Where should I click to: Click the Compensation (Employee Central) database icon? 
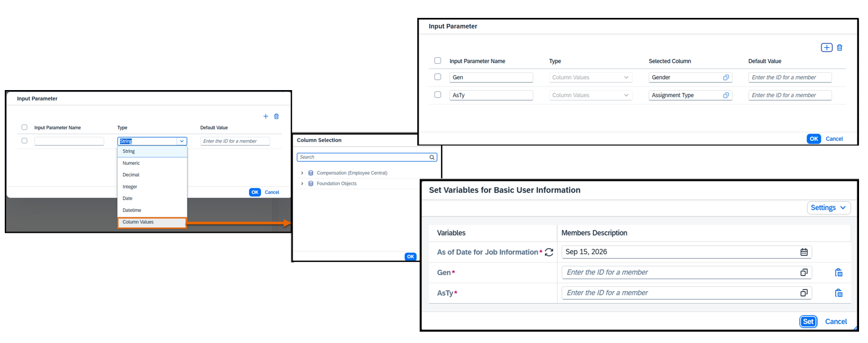(x=310, y=173)
